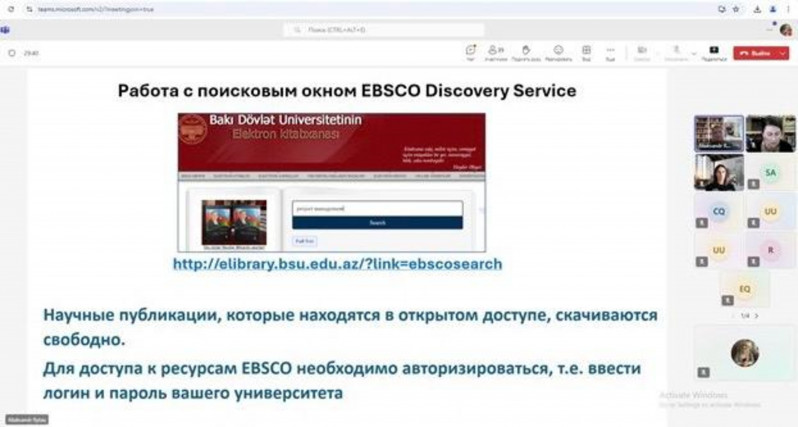Select the UU tile left of R
The image size is (798, 427).
click(719, 250)
